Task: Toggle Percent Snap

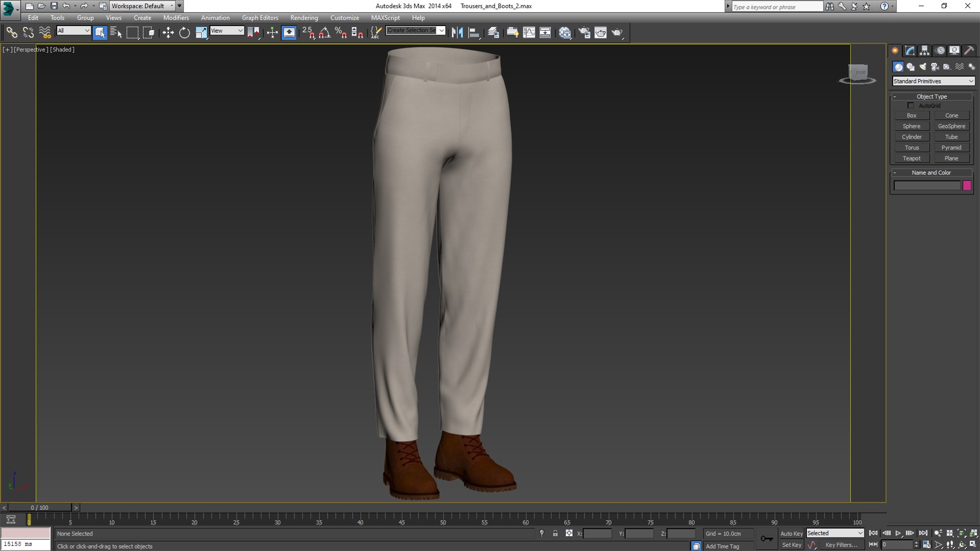Action: [x=341, y=33]
